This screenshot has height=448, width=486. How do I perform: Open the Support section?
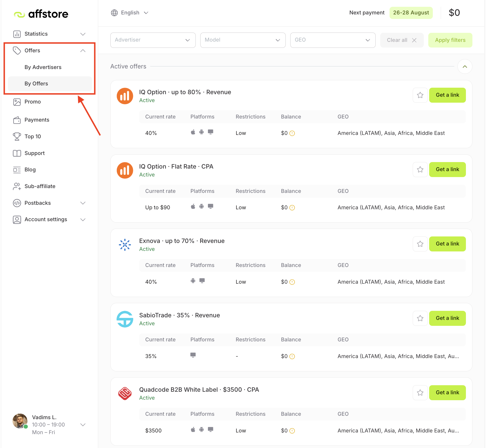pos(34,153)
